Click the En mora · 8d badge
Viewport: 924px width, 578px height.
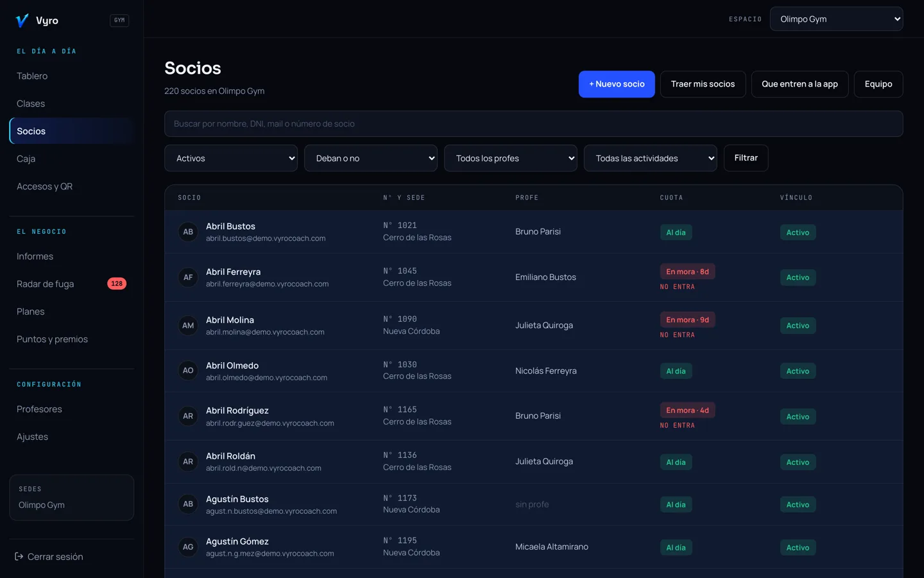tap(687, 272)
